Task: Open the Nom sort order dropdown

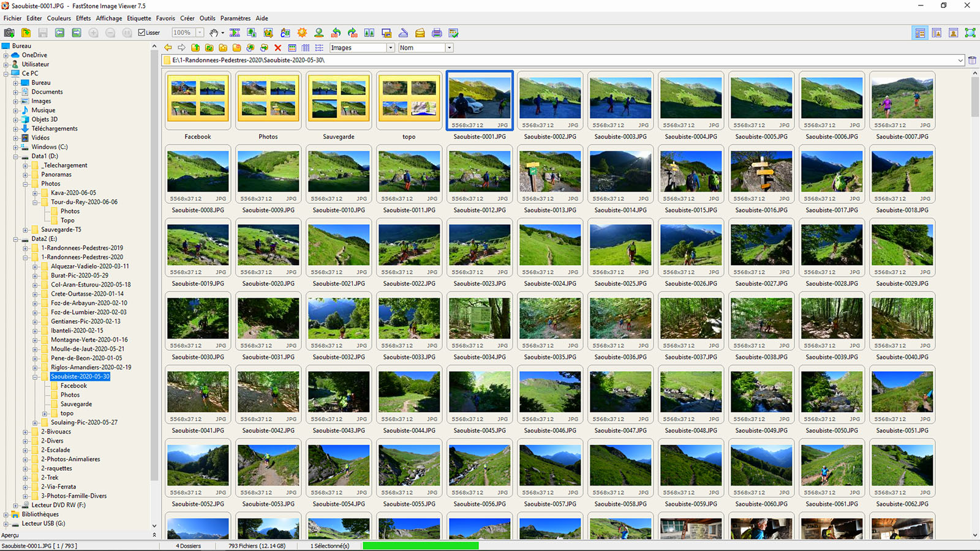Action: tap(449, 48)
